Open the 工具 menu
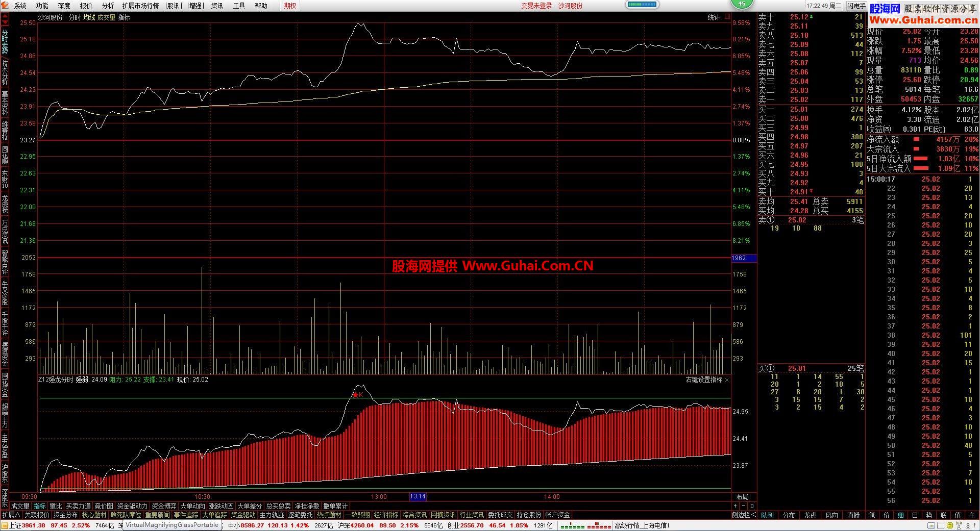The image size is (980, 531). [239, 6]
